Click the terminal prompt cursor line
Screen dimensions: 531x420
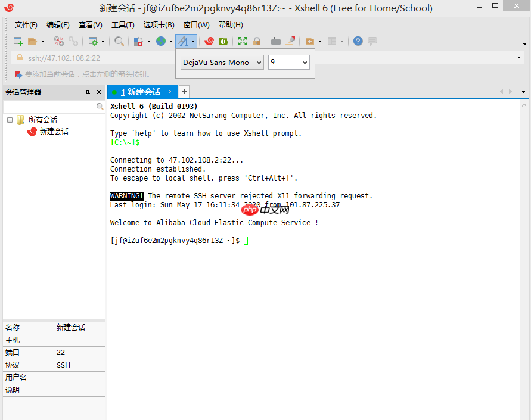pos(179,241)
